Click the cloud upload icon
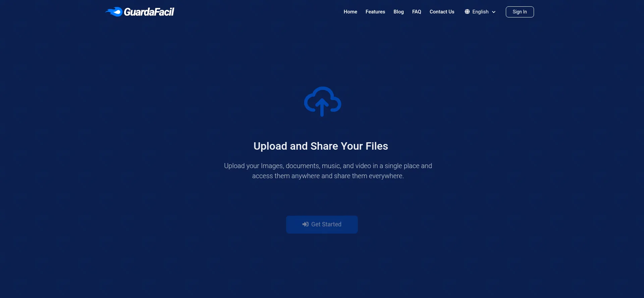Screen dimensions: 644x298 [x=322, y=101]
